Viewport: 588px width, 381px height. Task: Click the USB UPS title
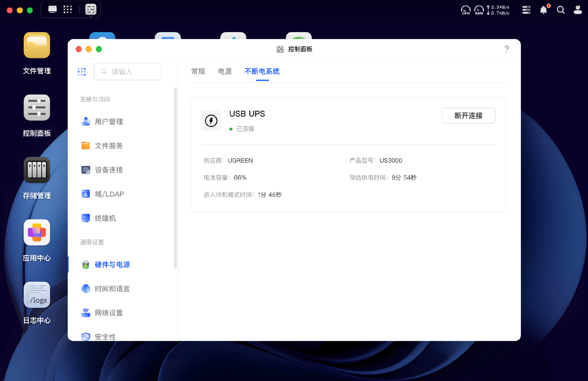pos(247,114)
